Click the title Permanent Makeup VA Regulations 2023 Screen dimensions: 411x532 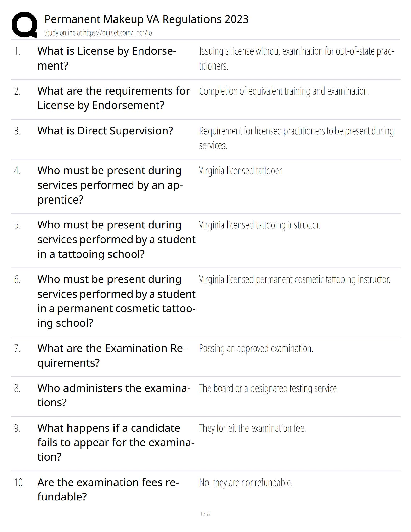tap(146, 19)
